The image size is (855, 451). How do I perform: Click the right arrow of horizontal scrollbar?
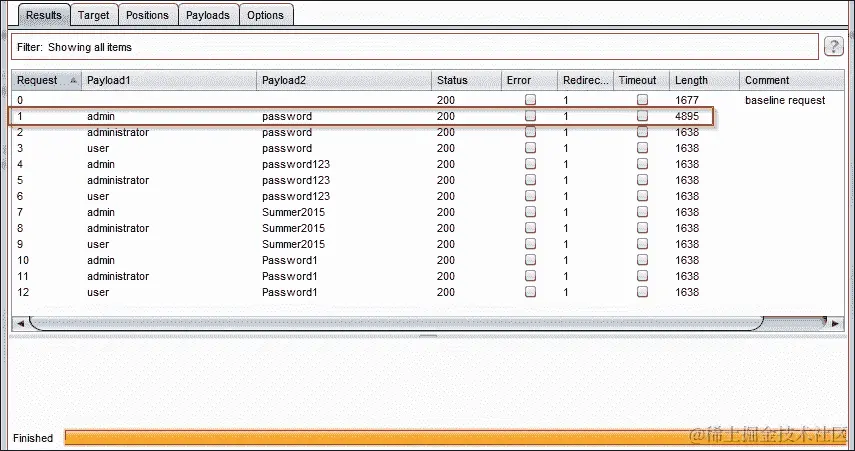pyautogui.click(x=835, y=323)
